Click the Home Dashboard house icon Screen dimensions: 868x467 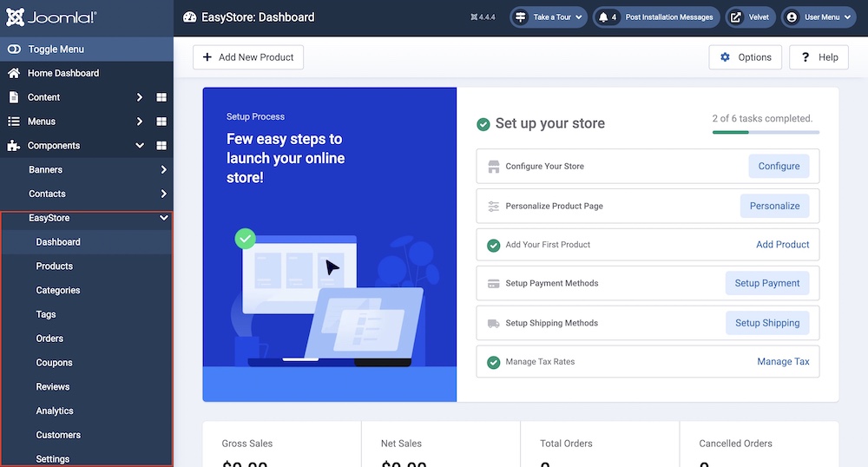tap(14, 73)
